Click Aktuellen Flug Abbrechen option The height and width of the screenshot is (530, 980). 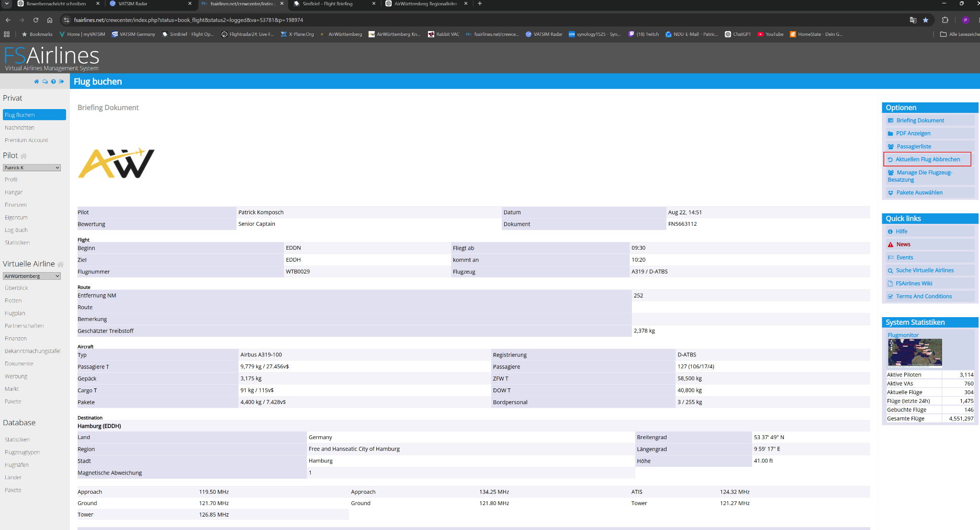(927, 159)
